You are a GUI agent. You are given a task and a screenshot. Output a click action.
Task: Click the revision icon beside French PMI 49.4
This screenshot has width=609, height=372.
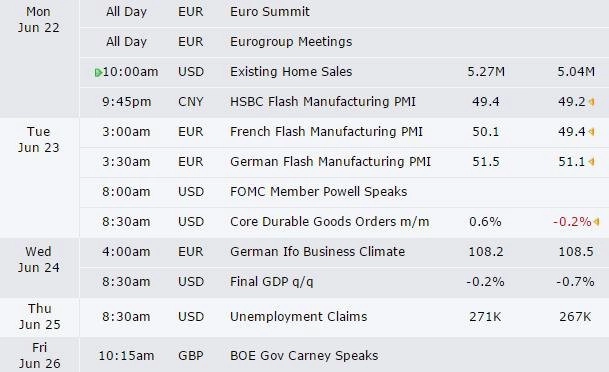click(592, 132)
